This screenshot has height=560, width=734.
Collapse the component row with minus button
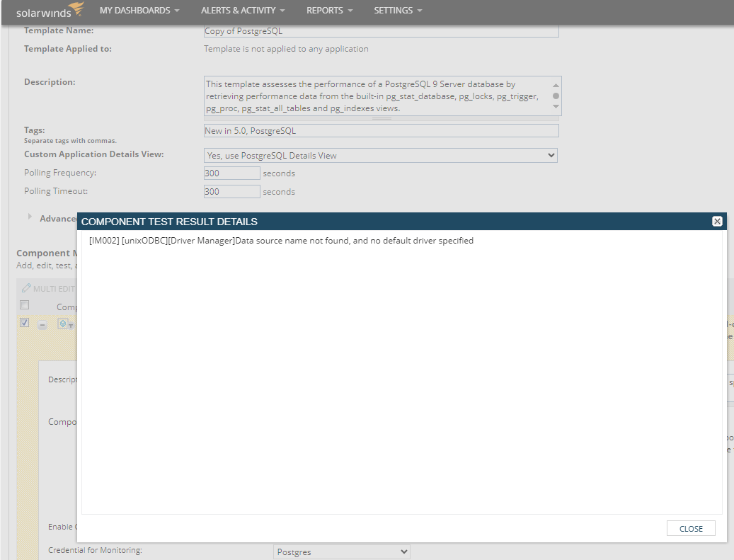pos(42,324)
